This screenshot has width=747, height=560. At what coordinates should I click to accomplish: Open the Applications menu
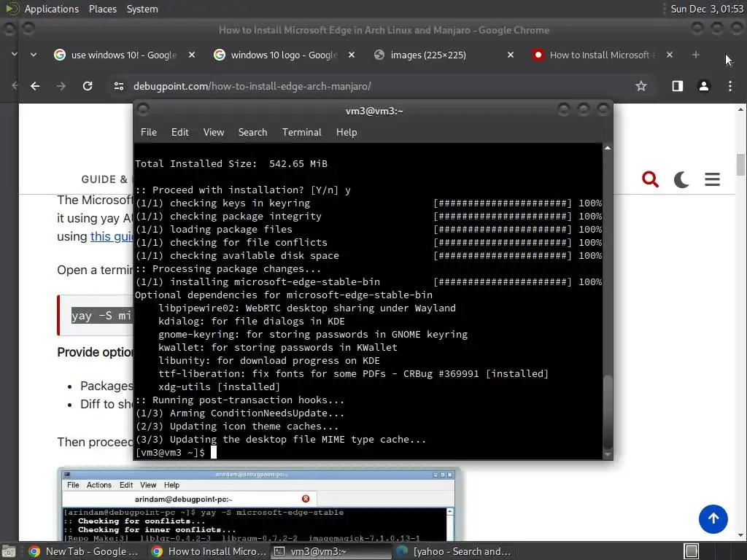[x=52, y=9]
